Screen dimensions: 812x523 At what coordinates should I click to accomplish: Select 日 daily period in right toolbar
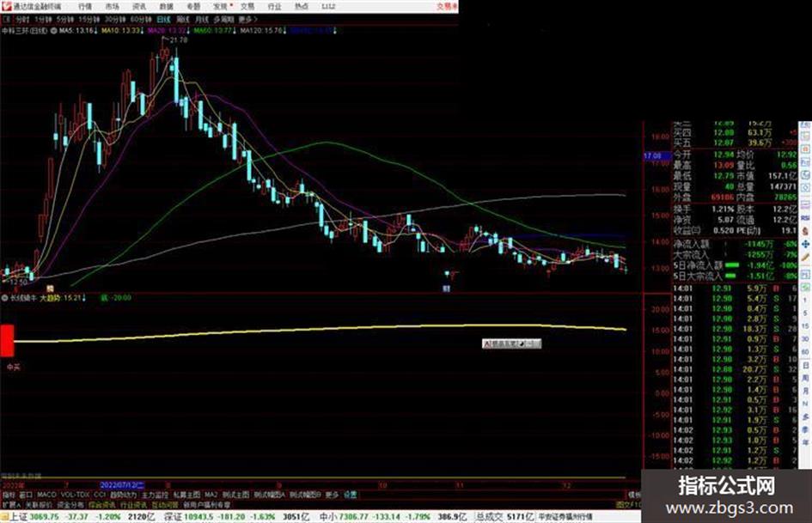click(805, 366)
